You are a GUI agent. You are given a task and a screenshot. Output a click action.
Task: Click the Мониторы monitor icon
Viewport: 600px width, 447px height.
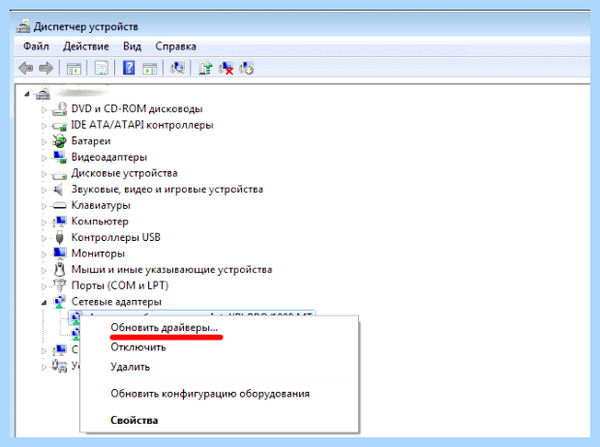pos(60,253)
